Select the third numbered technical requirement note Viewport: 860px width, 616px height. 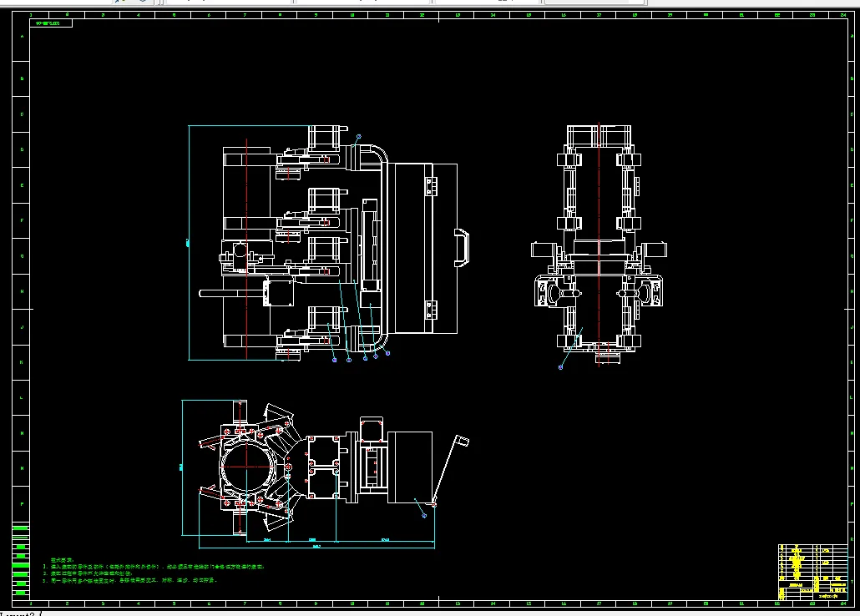click(x=130, y=580)
